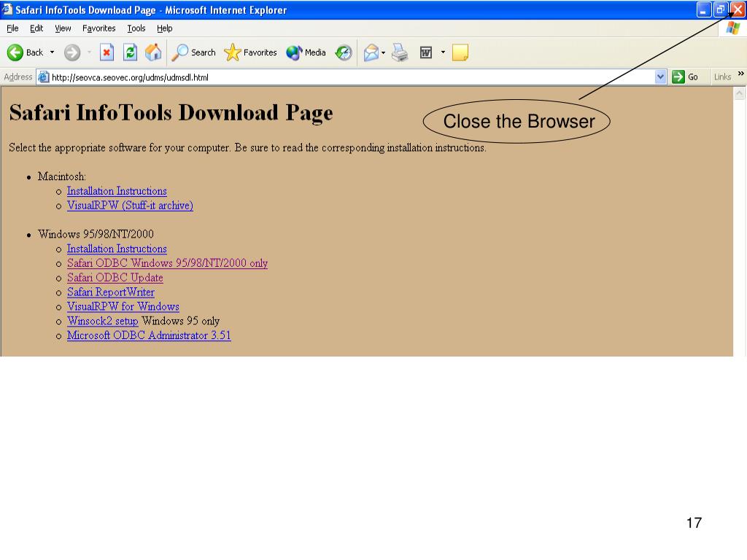Click the IE icon in the title bar
This screenshot has height=560, width=747.
(7, 9)
